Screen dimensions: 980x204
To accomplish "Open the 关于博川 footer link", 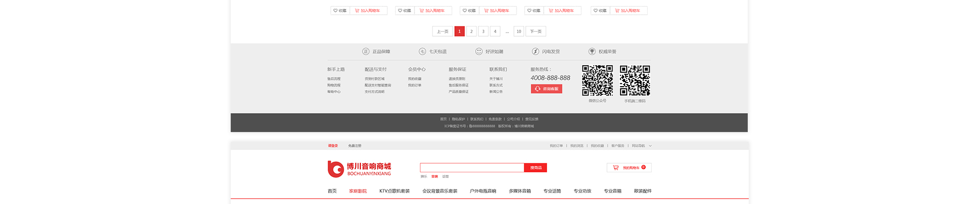I will (496, 79).
